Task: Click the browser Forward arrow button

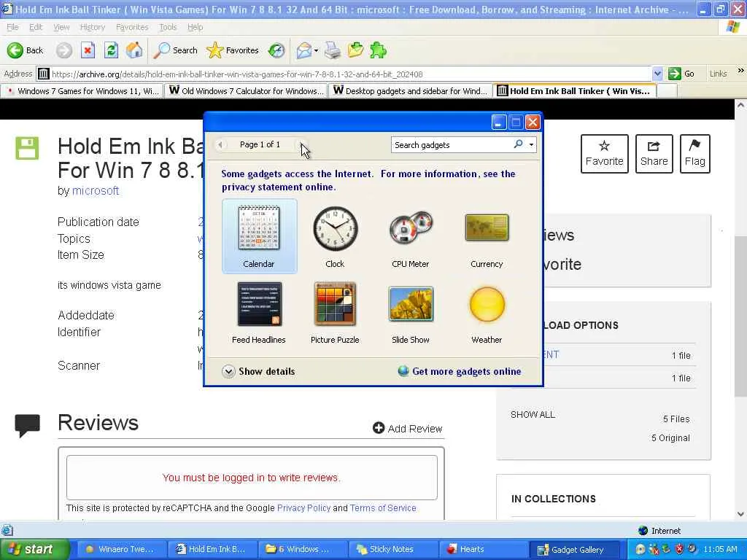Action: coord(64,50)
